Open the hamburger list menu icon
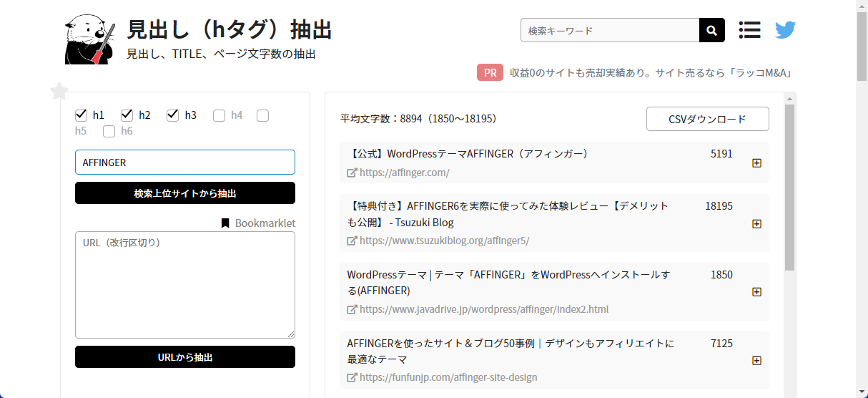 pyautogui.click(x=749, y=29)
